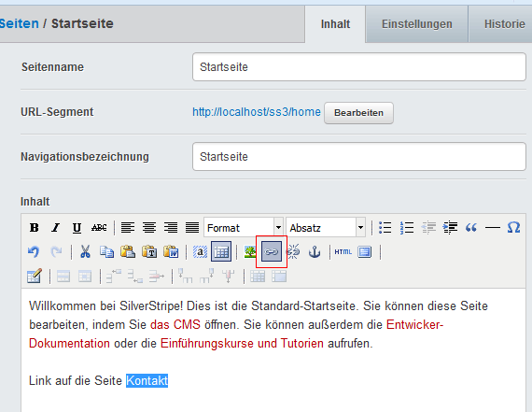Open the http://localhost/ss3/home link

tap(257, 112)
